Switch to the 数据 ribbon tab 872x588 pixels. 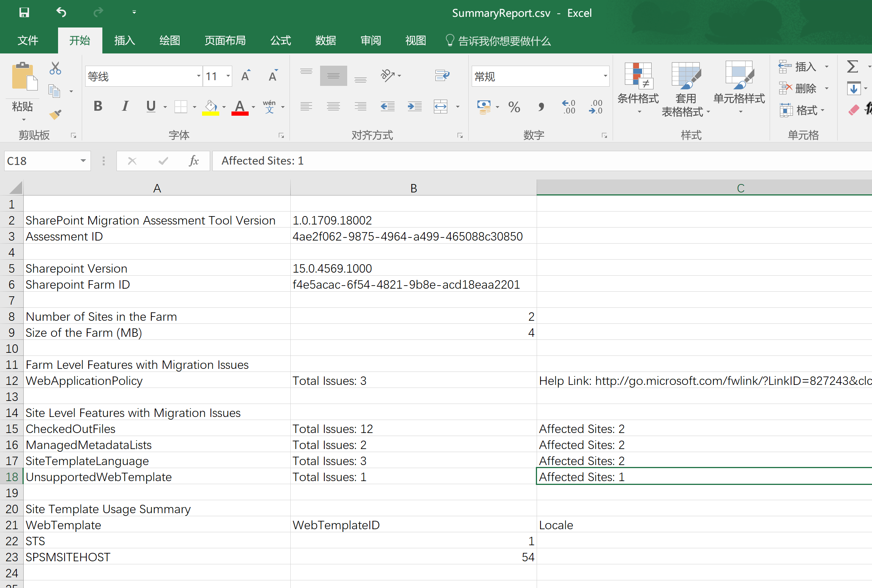pos(326,40)
